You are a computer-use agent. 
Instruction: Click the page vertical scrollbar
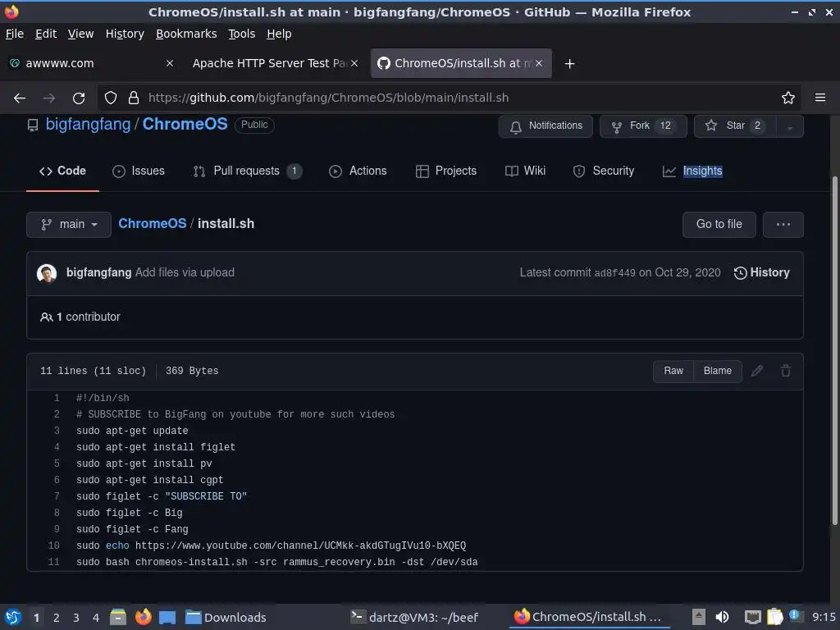point(834,351)
